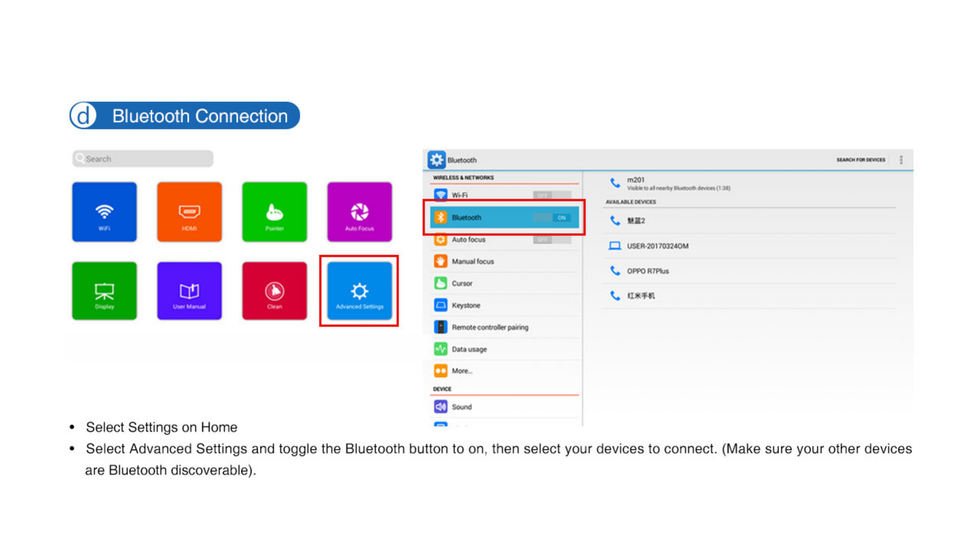
Task: Open the green Display tile
Action: click(x=104, y=291)
